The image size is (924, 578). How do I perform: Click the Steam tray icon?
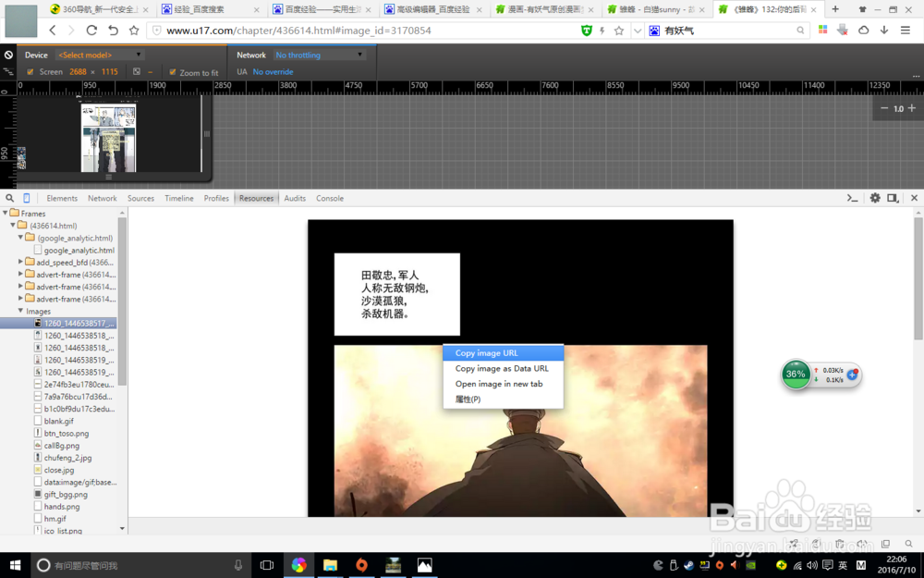tap(688, 565)
